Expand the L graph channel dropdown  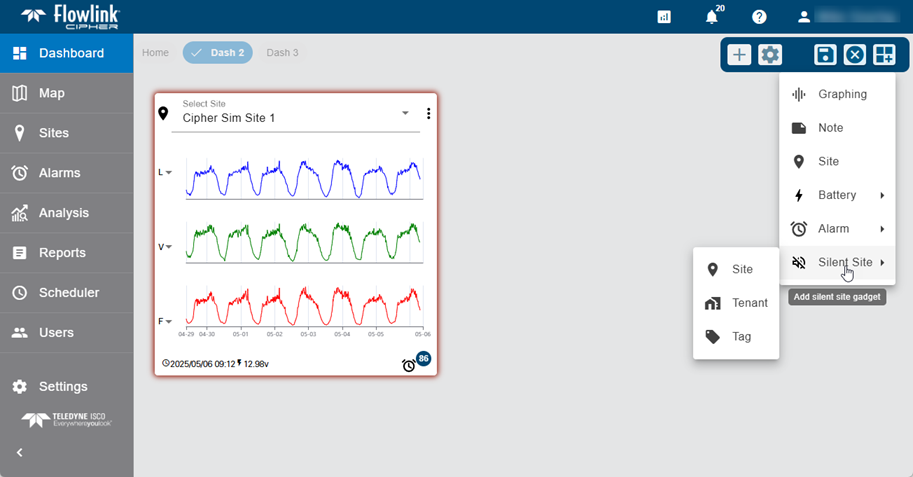(163, 172)
